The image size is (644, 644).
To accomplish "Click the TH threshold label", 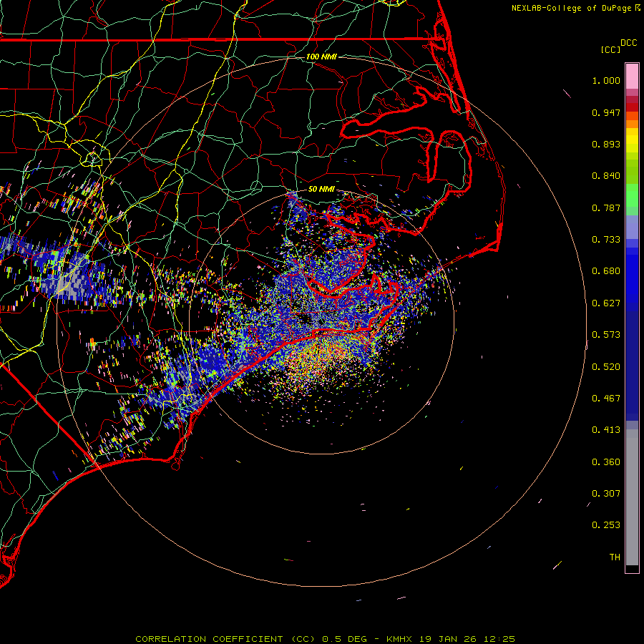I will tap(615, 557).
